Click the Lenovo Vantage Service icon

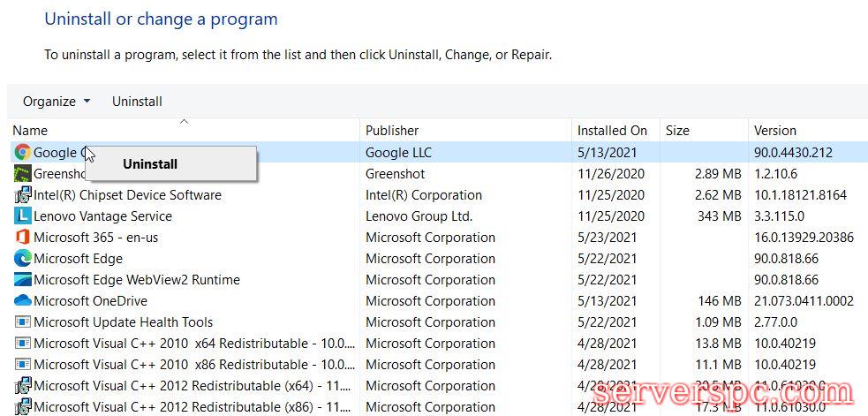(x=23, y=216)
